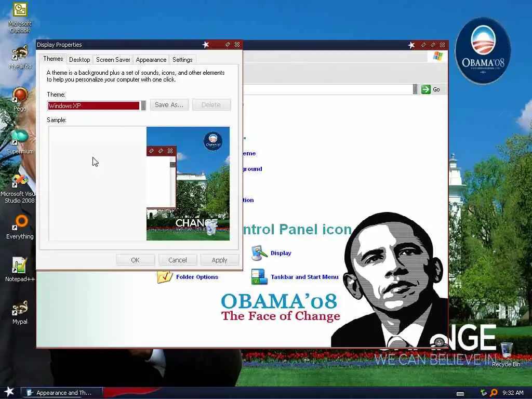Click the Display control panel icon
The height and width of the screenshot is (399, 532).
[259, 253]
